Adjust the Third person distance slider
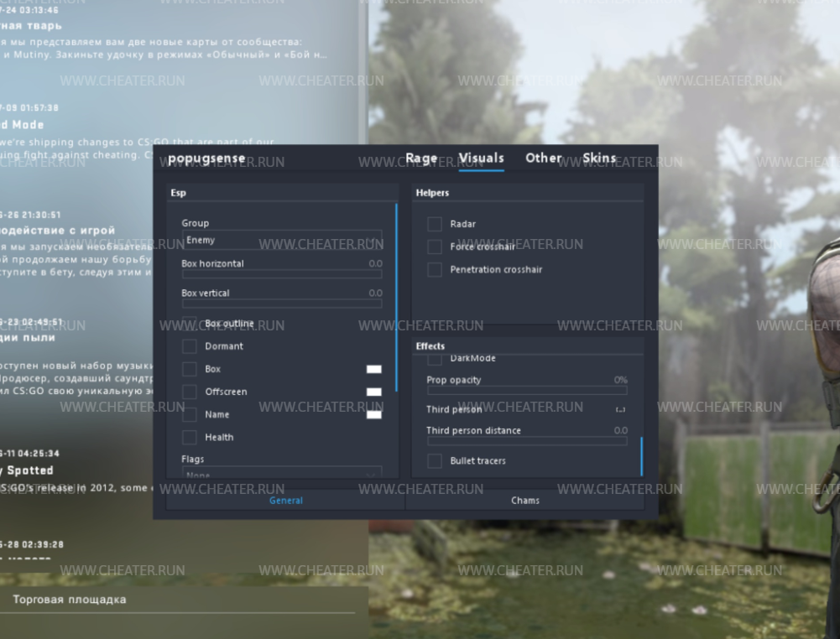Screen dimensions: 840x639 527,441
